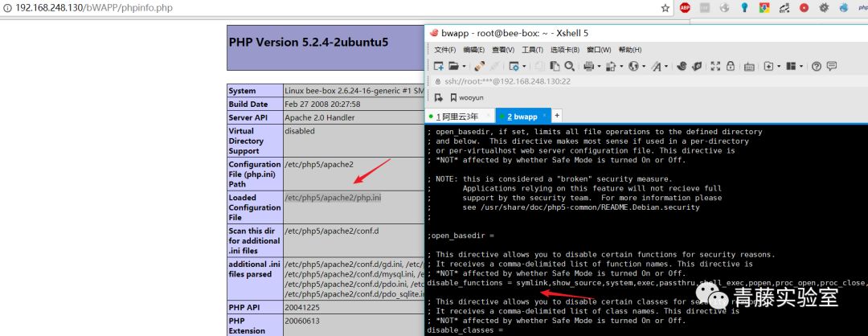Image resolution: width=868 pixels, height=336 pixels.
Task: Expand the globe encoding dropdown arrow
Action: pyautogui.click(x=643, y=67)
